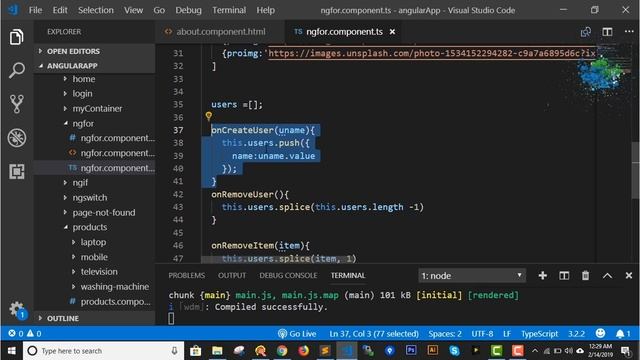Open the unsplash image URL link
Image resolution: width=640 pixels, height=360 pixels.
(432, 53)
